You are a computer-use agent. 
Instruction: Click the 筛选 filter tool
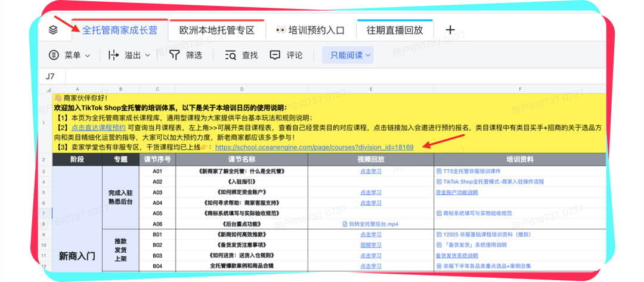(186, 55)
